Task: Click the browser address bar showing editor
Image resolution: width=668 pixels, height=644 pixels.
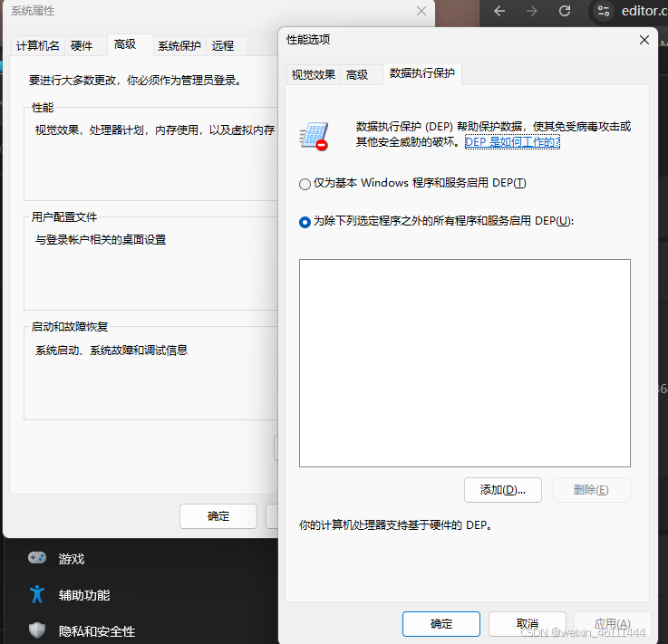Action: pos(644,11)
